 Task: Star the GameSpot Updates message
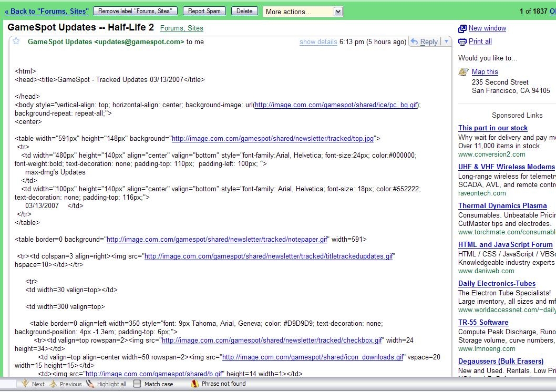pyautogui.click(x=16, y=41)
